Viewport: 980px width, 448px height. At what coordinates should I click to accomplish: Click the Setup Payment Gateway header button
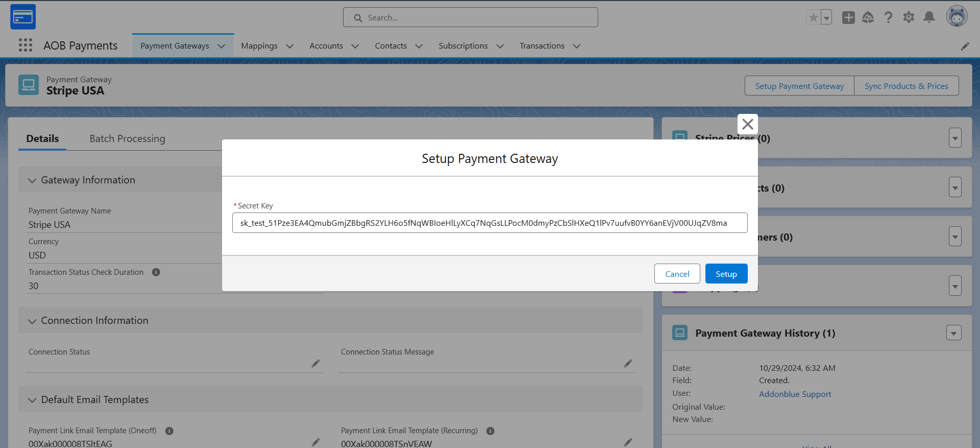click(x=799, y=86)
